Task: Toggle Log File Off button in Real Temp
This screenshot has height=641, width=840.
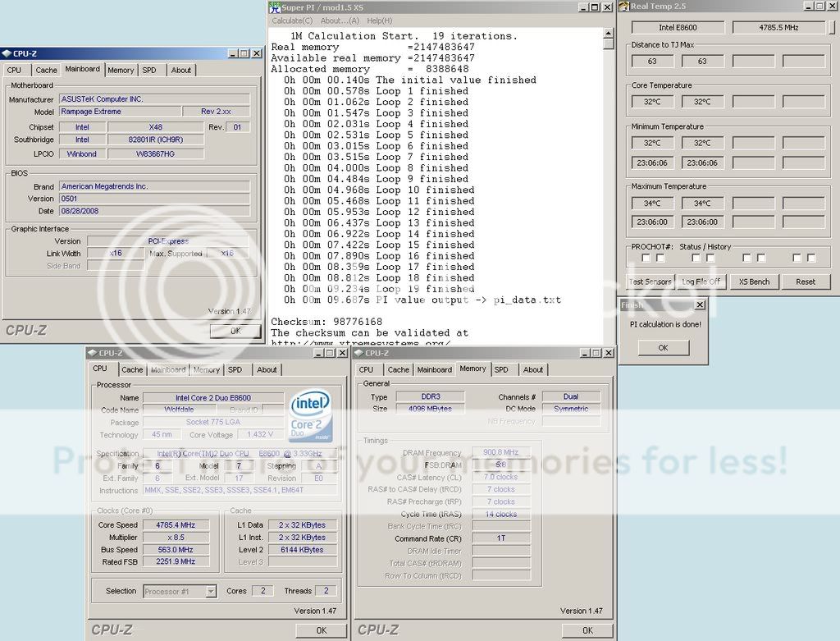Action: click(x=701, y=282)
